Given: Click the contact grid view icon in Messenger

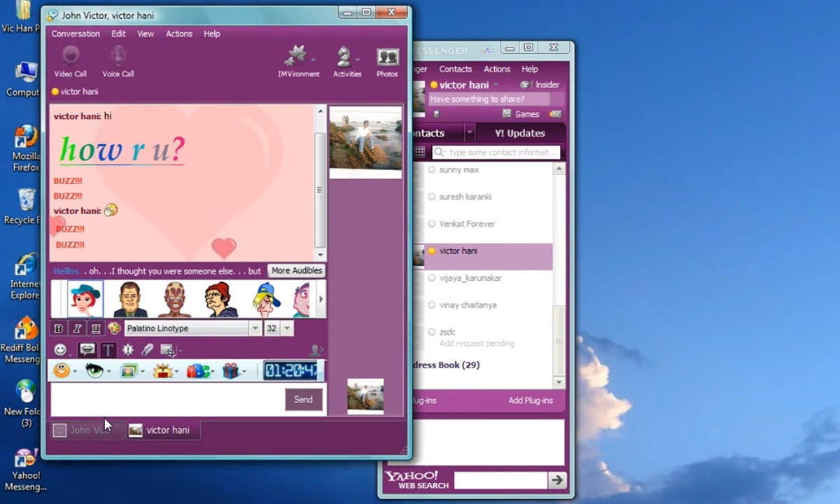Looking at the screenshot, I should pos(419,152).
